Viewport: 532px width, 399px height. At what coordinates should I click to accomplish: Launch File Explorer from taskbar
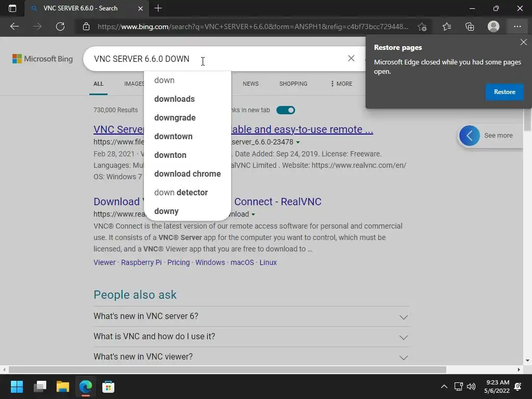(x=63, y=387)
